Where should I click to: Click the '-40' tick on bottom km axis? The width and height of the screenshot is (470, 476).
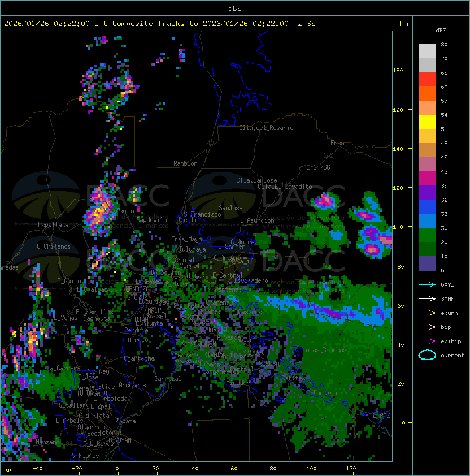pyautogui.click(x=38, y=469)
